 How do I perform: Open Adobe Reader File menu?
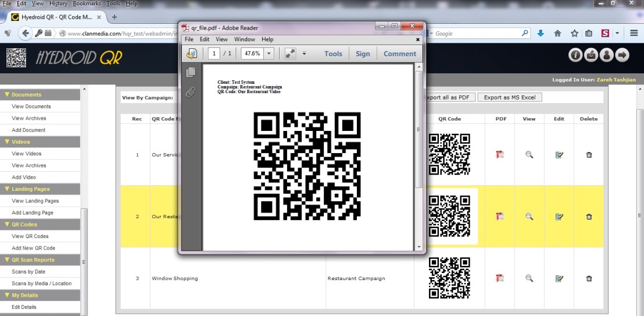189,40
